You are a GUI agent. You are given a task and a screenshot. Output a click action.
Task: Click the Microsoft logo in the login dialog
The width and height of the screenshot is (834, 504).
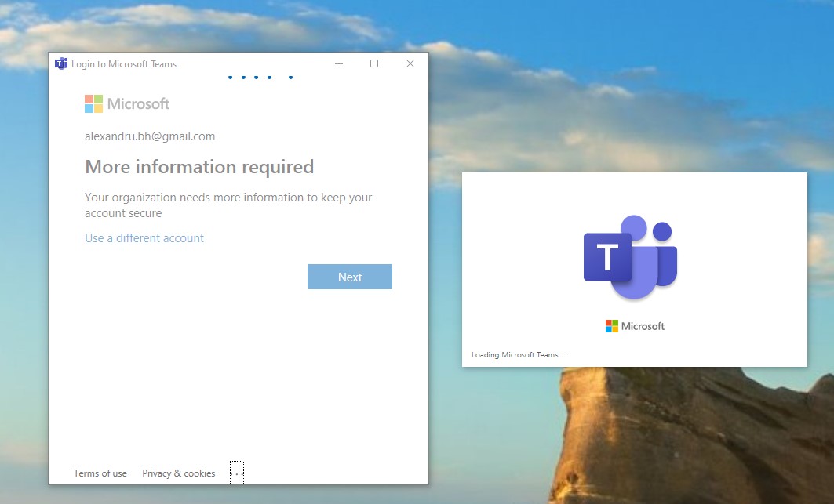tap(127, 103)
